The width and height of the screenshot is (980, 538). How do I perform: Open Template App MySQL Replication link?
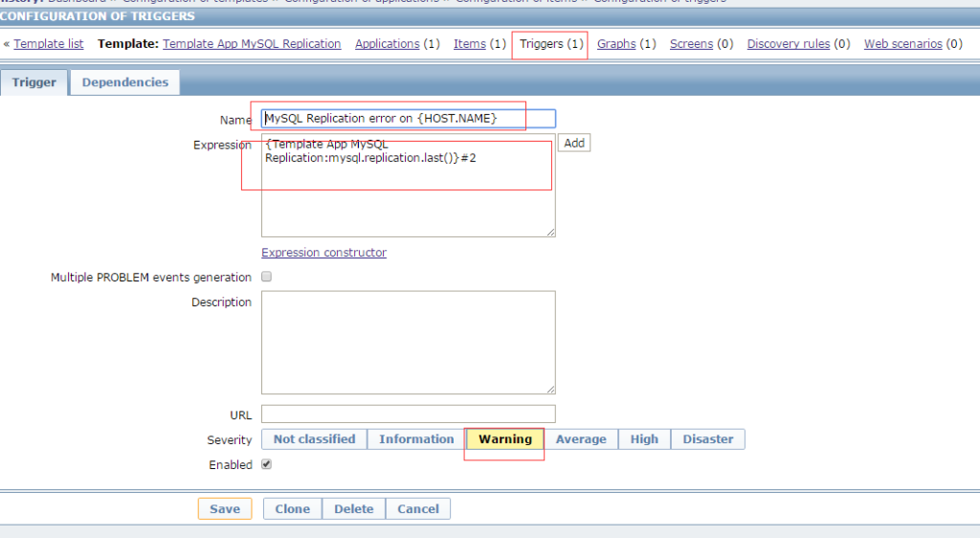point(252,44)
